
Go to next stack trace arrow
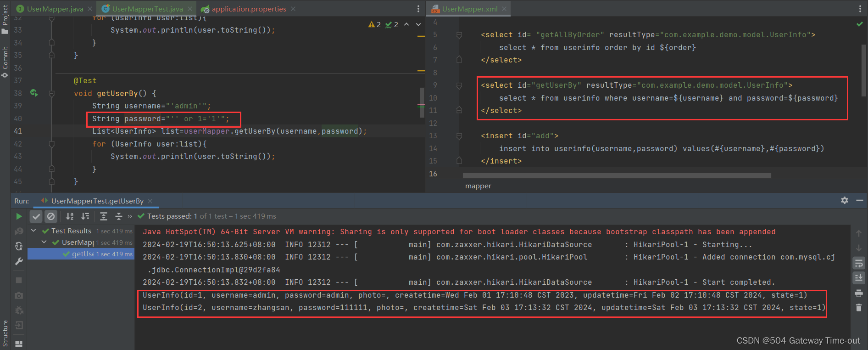(858, 248)
